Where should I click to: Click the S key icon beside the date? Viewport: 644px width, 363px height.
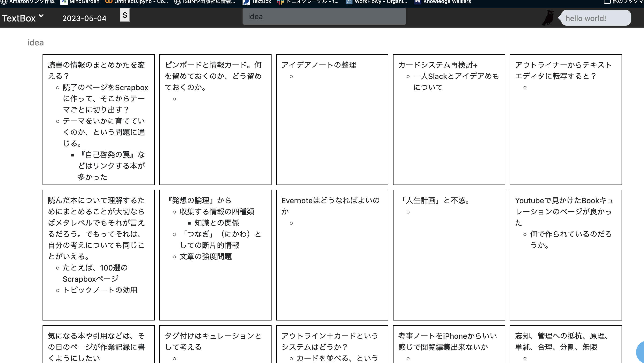[125, 15]
